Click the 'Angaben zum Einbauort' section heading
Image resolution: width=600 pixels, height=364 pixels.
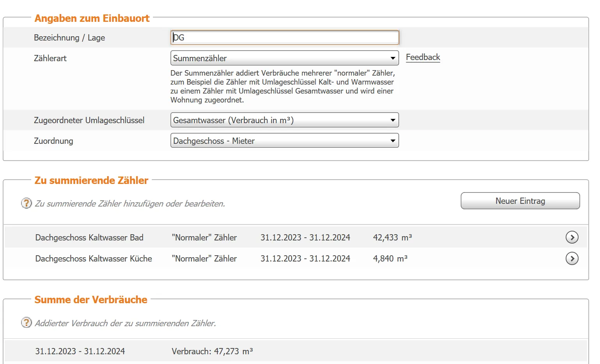coord(92,18)
